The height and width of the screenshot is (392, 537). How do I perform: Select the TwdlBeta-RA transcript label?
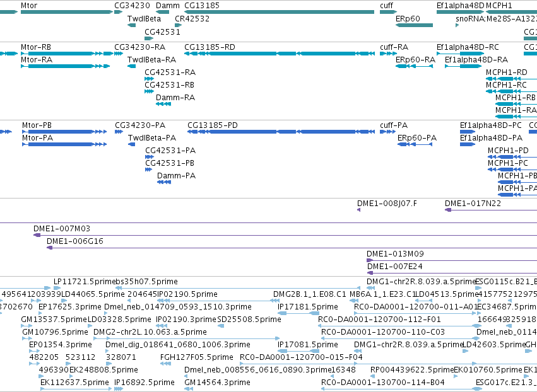pyautogui.click(x=151, y=60)
